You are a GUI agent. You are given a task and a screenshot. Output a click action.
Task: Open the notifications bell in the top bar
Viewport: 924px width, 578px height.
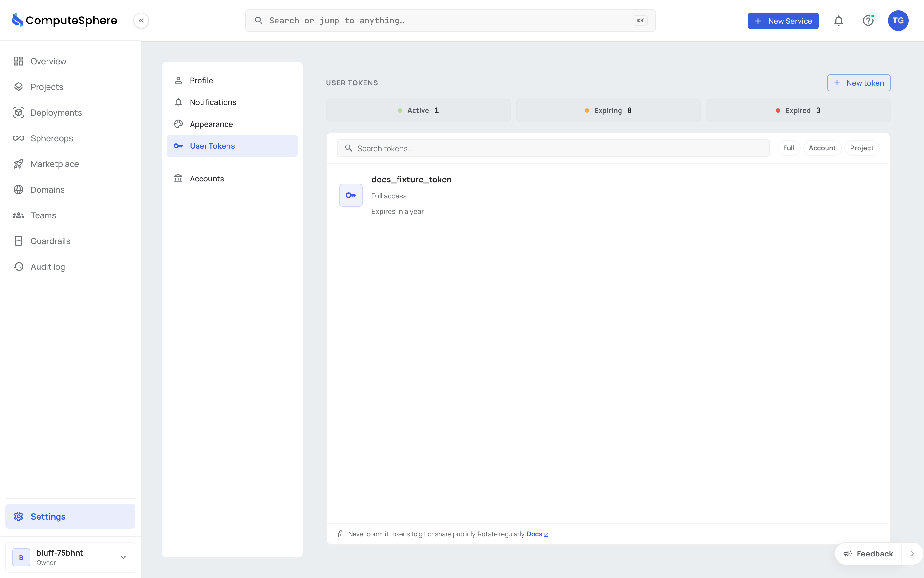838,21
